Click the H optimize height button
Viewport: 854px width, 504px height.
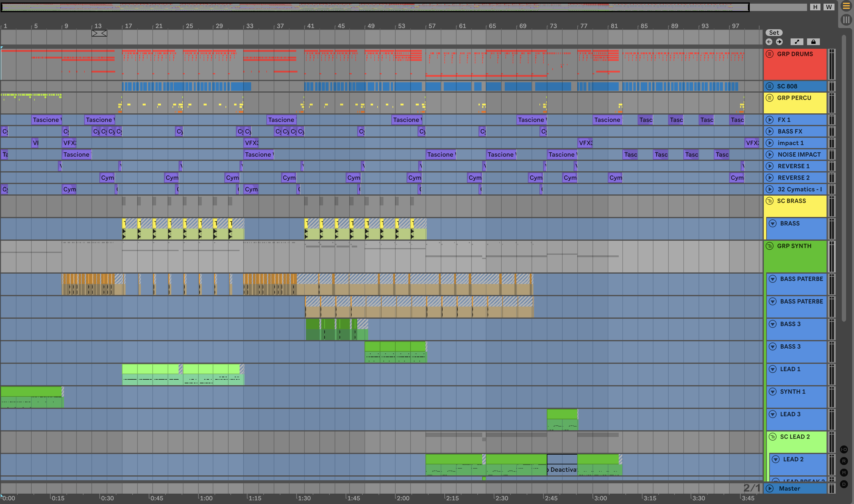(x=815, y=7)
